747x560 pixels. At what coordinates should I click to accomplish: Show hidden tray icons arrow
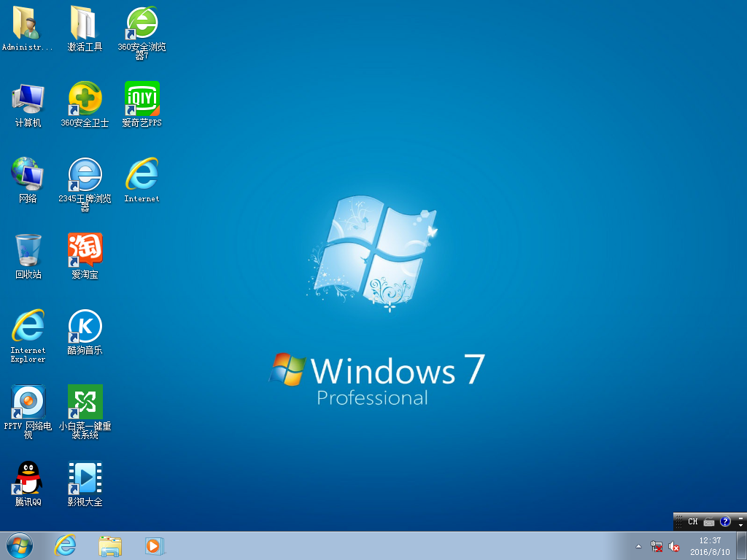[x=638, y=547]
